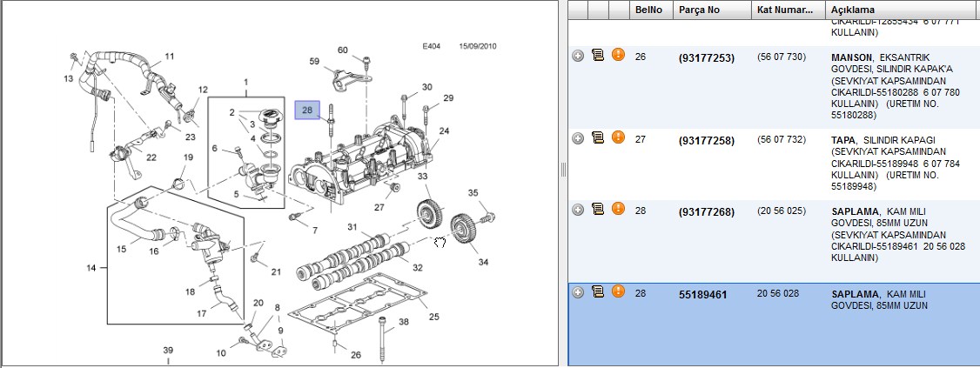Viewport: 980px width, 368px height.
Task: Click callout number 21 in diagram
Action: coord(276,271)
